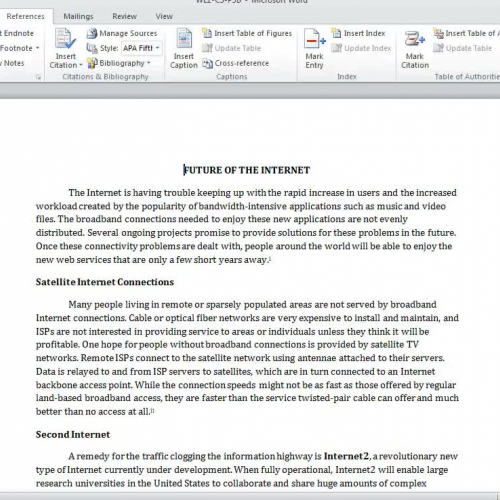
Task: Click 'Many people living in remote' line
Action: [252, 305]
